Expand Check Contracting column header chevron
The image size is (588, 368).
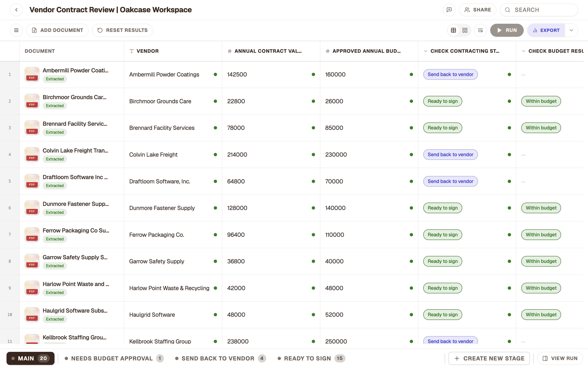425,51
